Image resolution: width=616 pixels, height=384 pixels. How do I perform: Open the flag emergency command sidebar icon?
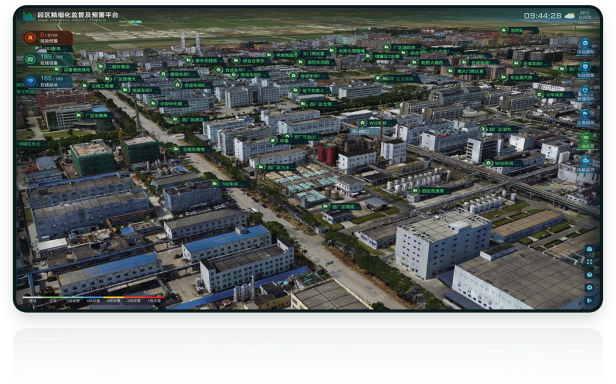[x=585, y=117]
